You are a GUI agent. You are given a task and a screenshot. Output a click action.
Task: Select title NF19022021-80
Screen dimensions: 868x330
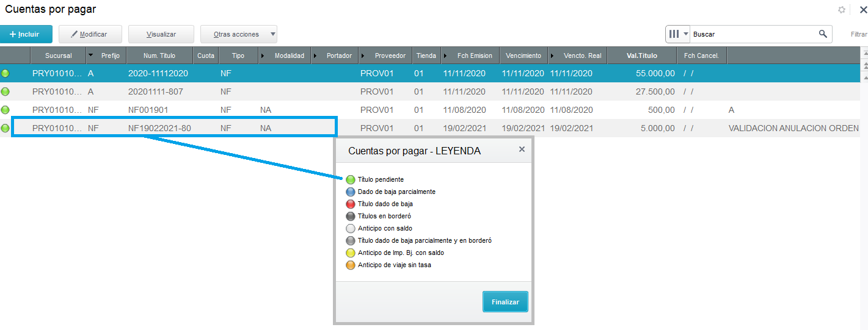click(159, 128)
